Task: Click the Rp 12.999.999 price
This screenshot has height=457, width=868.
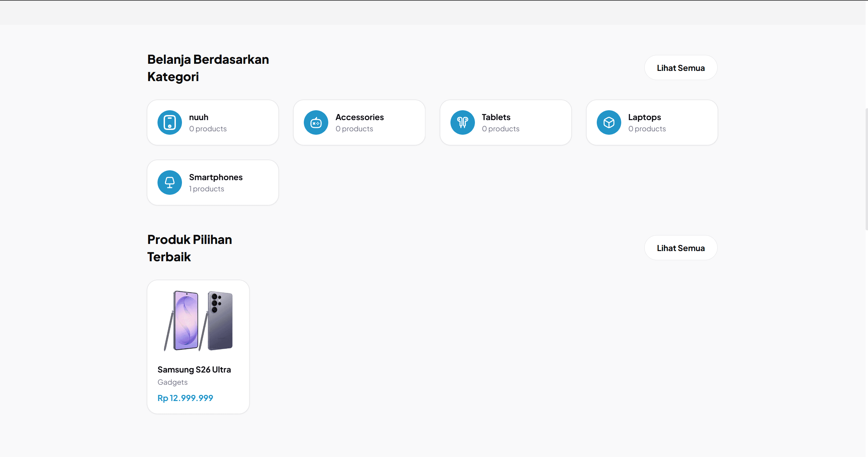Action: 185,398
